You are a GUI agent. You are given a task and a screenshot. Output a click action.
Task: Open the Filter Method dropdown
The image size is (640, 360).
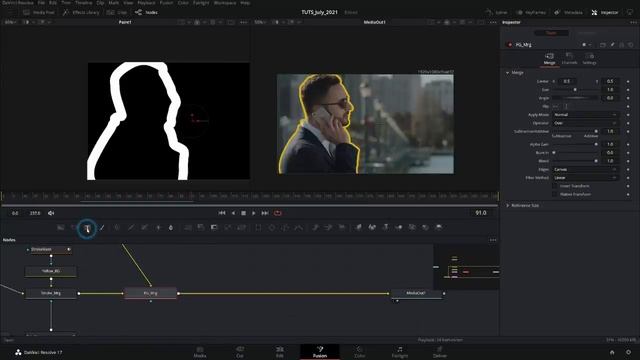click(585, 178)
